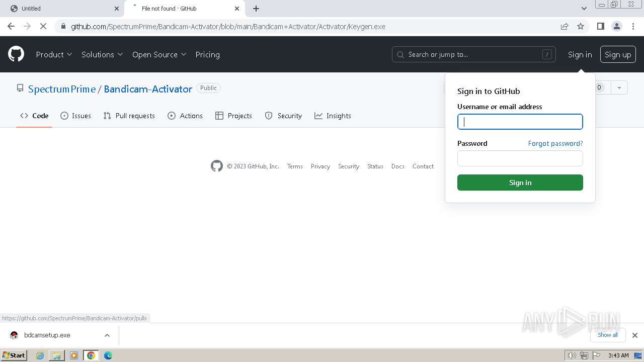Viewport: 644px width, 362px height.
Task: Open bdcamsetup.exe download options chevron
Action: (107, 335)
